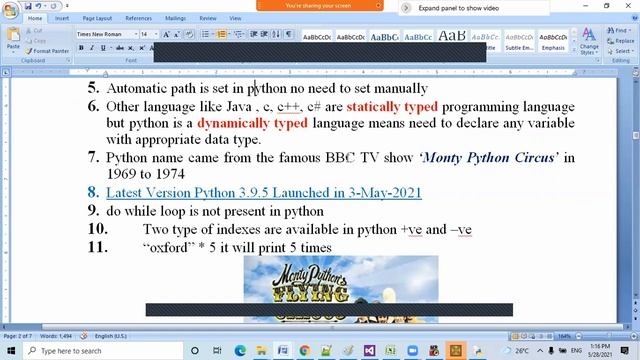This screenshot has height=360, width=640.
Task: Click the horizontal scrollbar
Action: pos(332,327)
